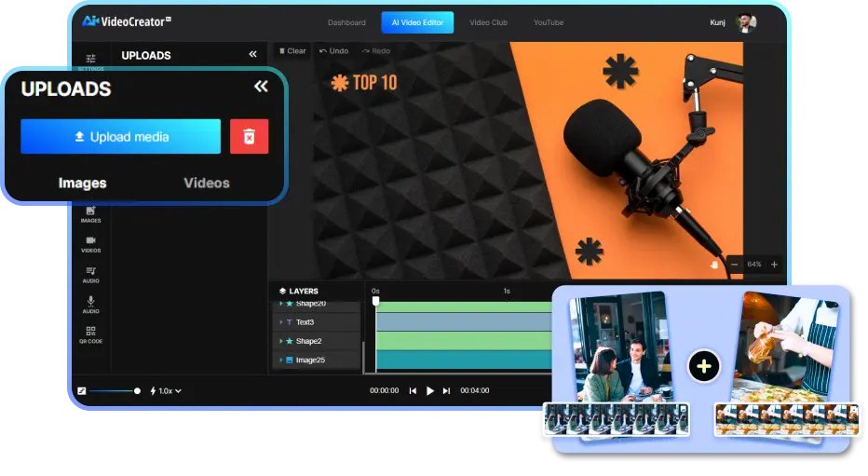Click the pizza clip filmstrip
This screenshot has height=476, width=868.
787,419
